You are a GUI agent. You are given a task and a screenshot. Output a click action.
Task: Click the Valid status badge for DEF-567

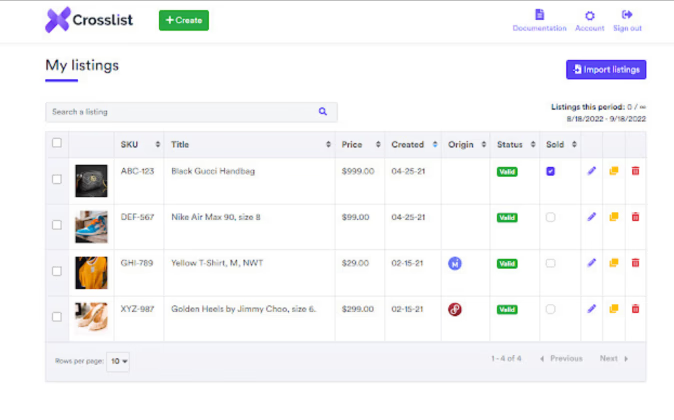coord(507,218)
